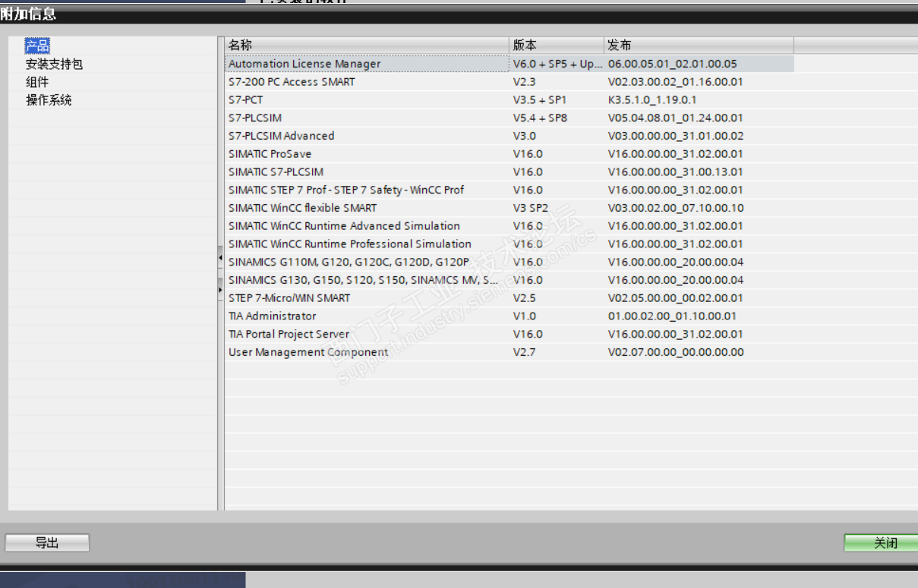Viewport: 918px width, 588px height.
Task: Select the S7-PLCSIM Advanced row
Action: click(x=509, y=136)
